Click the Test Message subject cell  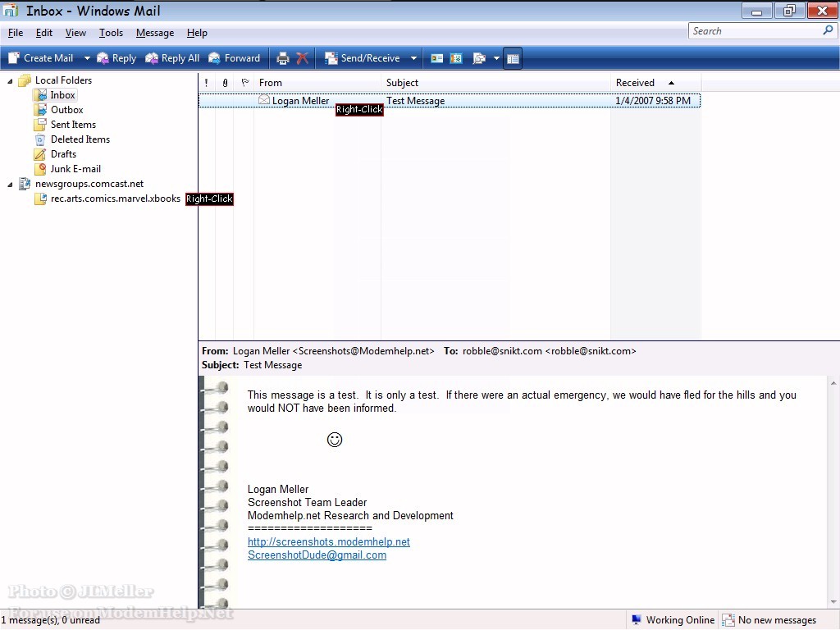click(416, 101)
